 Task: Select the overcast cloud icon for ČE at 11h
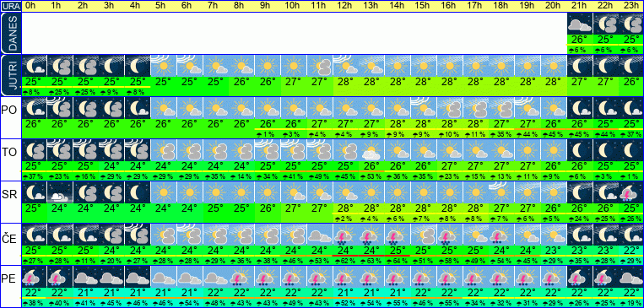320,235
